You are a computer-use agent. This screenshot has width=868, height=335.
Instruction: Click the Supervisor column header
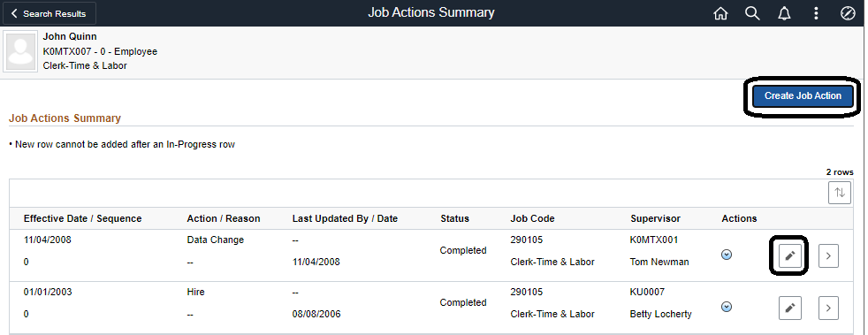pos(656,218)
